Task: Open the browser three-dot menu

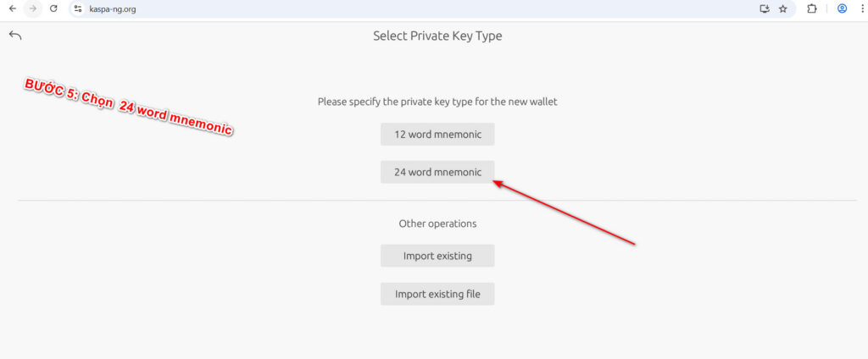Action: coord(860,8)
